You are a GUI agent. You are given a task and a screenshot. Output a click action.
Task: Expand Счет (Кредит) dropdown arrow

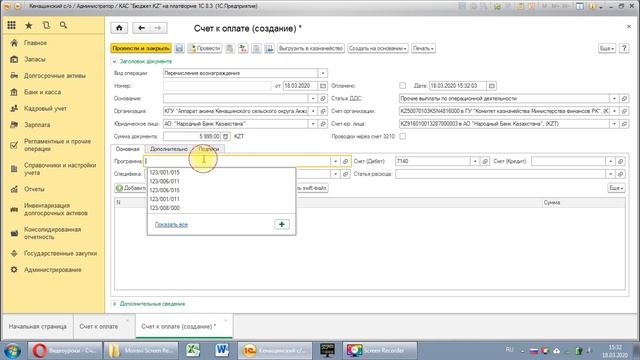pos(611,161)
